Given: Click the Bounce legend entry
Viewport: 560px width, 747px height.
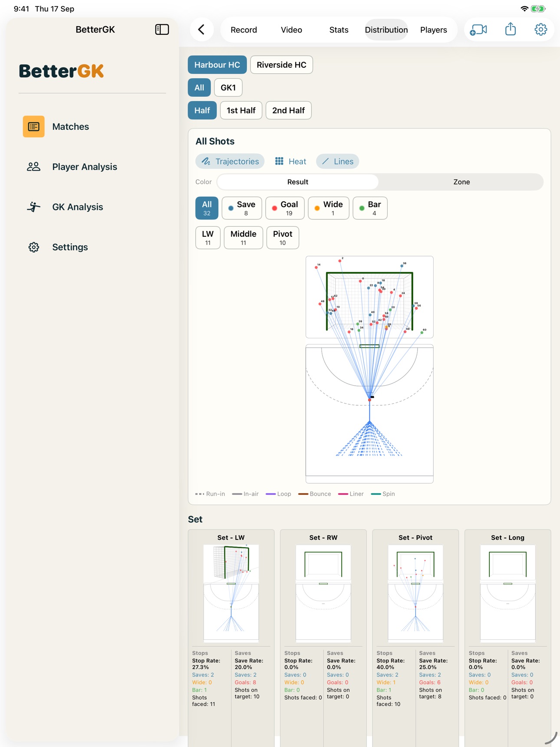Looking at the screenshot, I should pos(315,494).
